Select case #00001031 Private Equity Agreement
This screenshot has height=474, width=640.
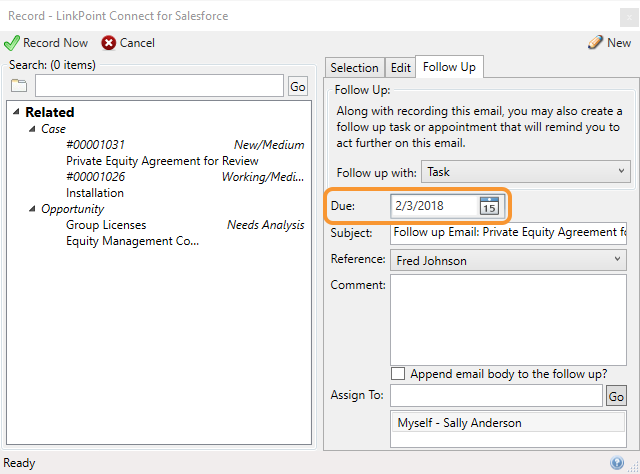(x=185, y=153)
